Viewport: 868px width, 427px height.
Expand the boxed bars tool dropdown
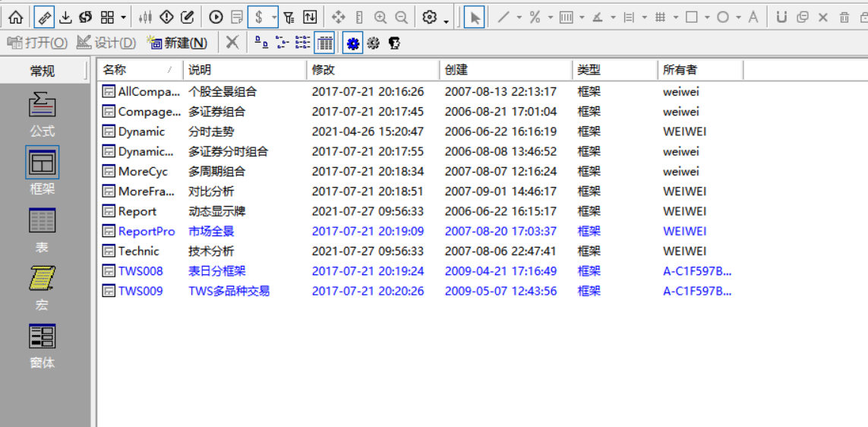pos(582,17)
